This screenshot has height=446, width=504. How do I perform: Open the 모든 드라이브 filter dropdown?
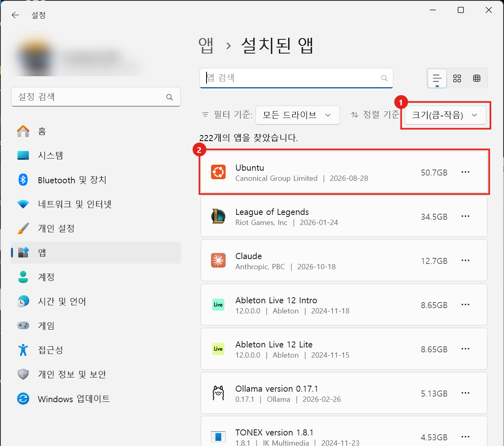(x=297, y=115)
